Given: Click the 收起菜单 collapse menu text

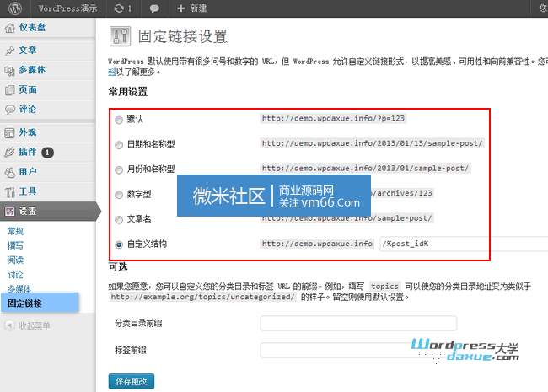Looking at the screenshot, I should click(35, 325).
